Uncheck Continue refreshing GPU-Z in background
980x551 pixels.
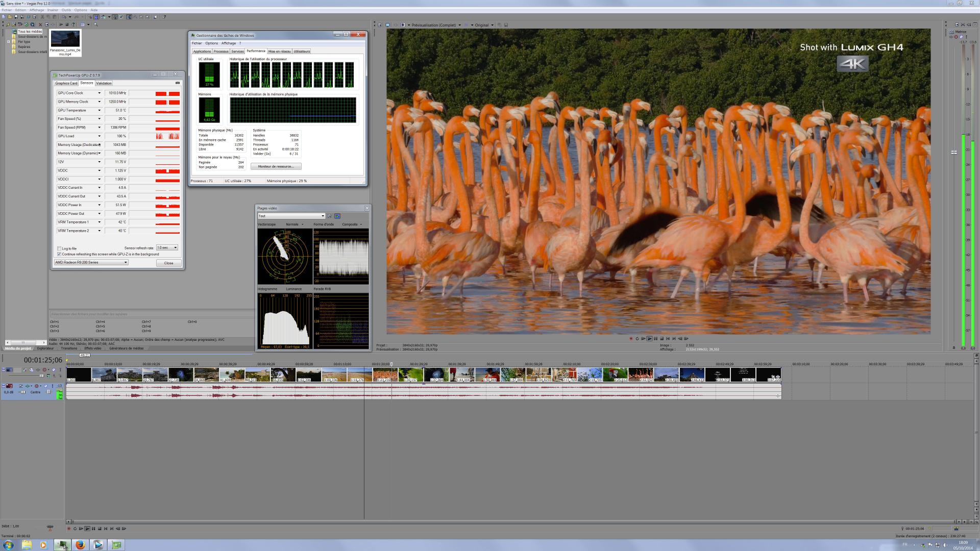pos(59,254)
